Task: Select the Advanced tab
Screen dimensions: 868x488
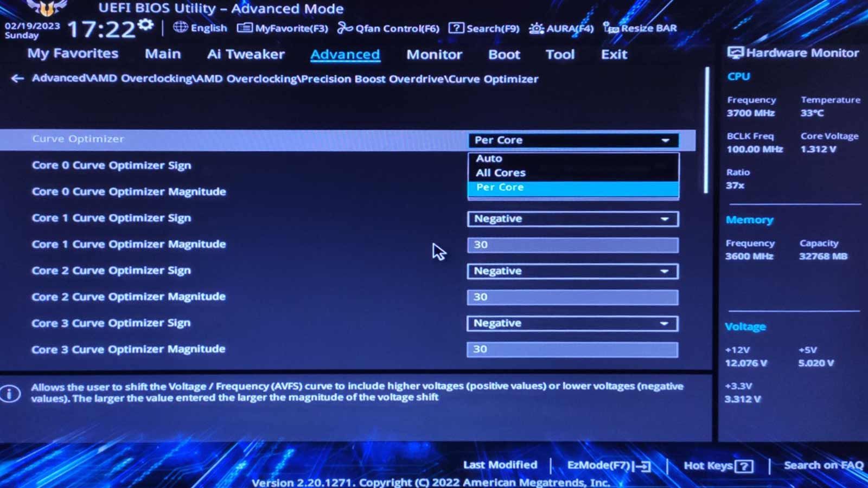Action: pos(345,54)
